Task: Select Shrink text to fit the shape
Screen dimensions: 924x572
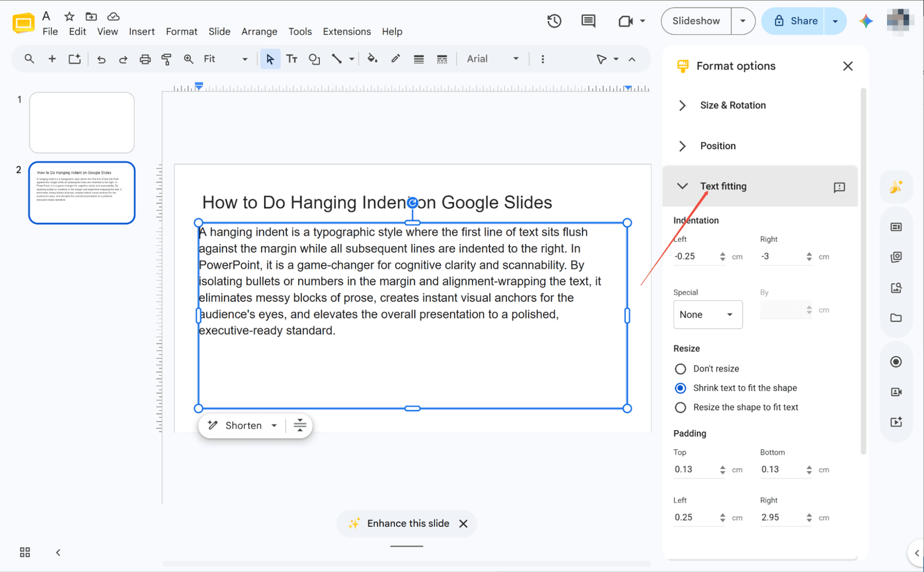Action: [680, 388]
